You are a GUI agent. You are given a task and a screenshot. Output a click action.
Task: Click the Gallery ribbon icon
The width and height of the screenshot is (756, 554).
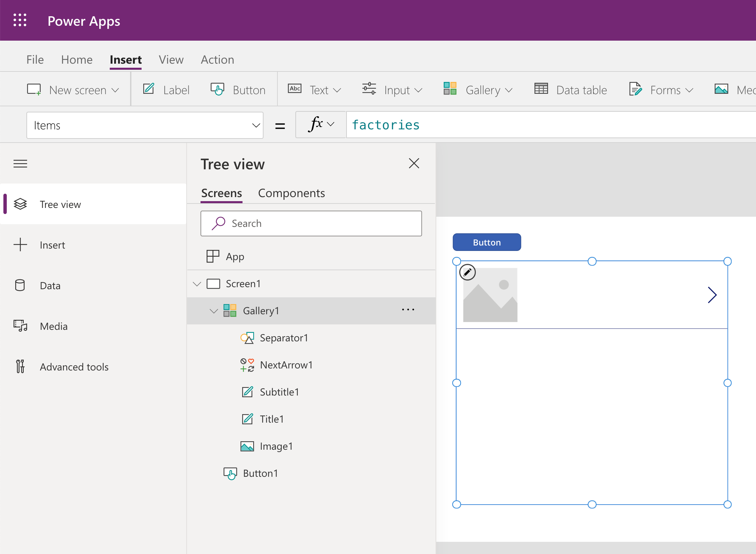[x=450, y=89]
